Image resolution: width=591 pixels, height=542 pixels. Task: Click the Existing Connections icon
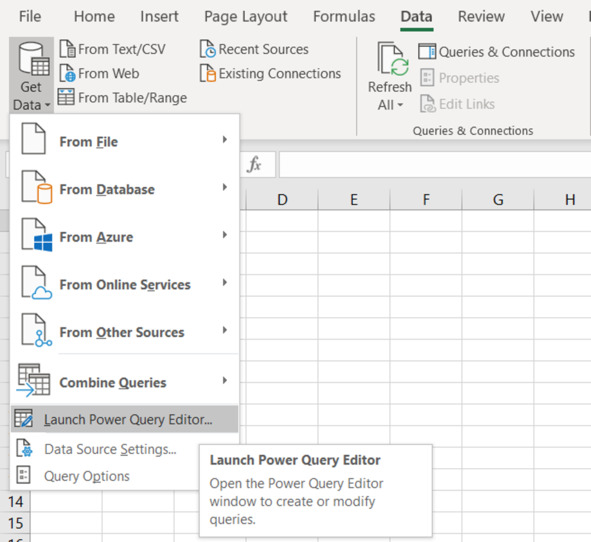pos(208,73)
